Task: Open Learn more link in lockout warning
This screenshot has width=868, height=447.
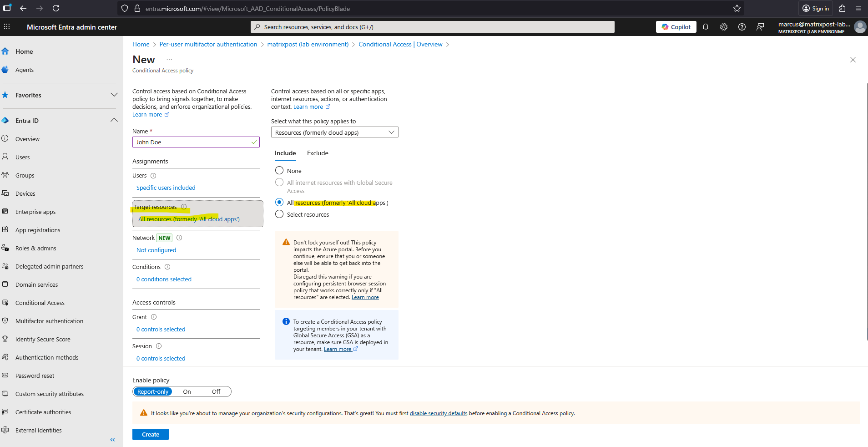Action: 365,297
